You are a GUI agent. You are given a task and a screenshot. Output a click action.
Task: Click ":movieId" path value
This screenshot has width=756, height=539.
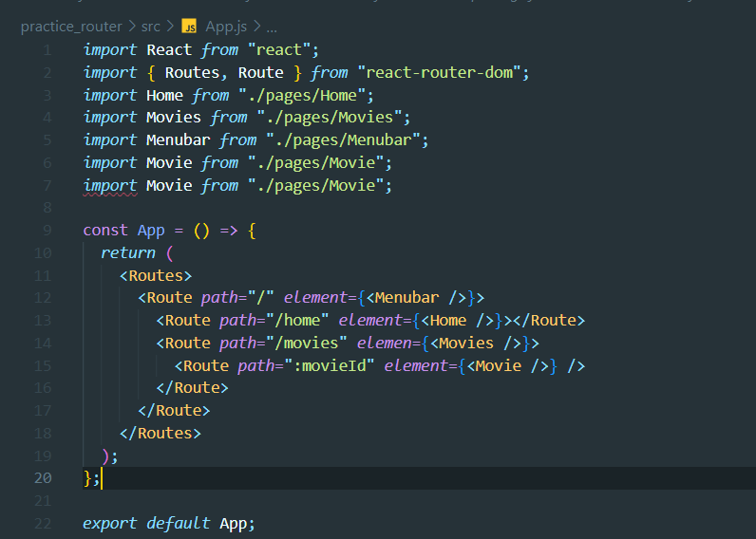click(330, 365)
